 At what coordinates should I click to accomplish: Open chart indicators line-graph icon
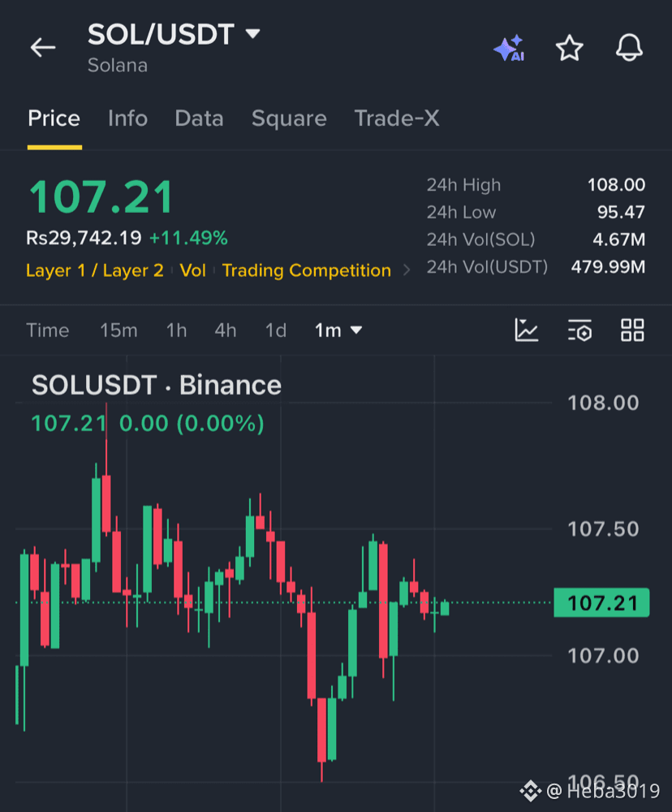pos(527,330)
